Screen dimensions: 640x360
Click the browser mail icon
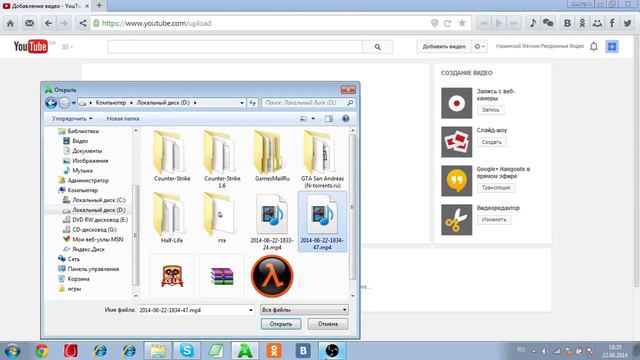(29, 23)
